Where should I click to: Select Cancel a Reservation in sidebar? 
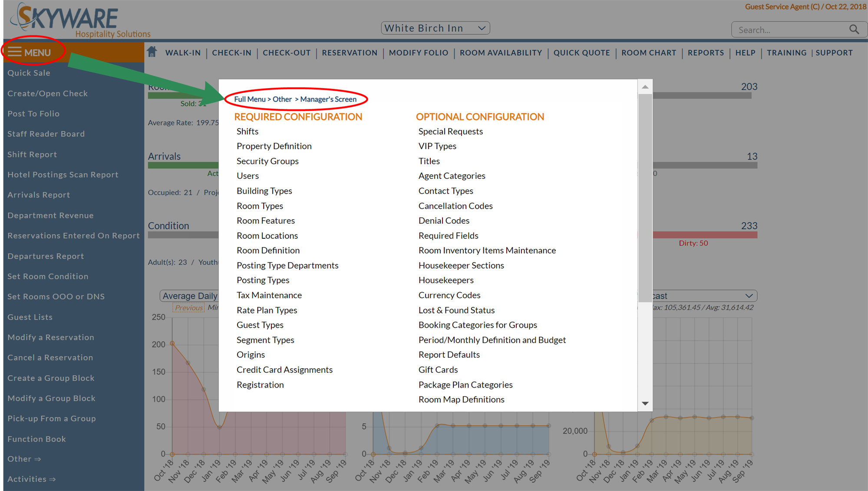[50, 357]
